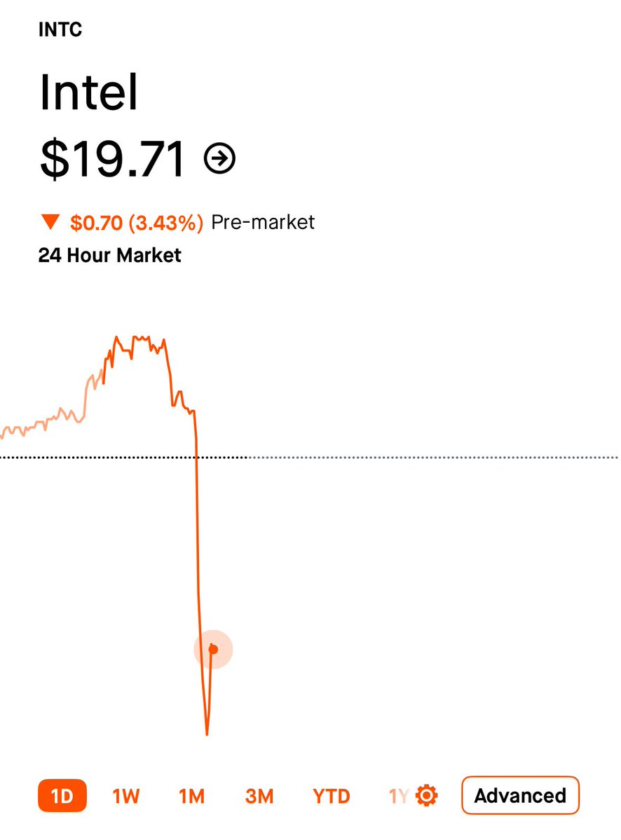This screenshot has height=840, width=621.
Task: Open the 24 Hour Market info
Action: pos(110,255)
